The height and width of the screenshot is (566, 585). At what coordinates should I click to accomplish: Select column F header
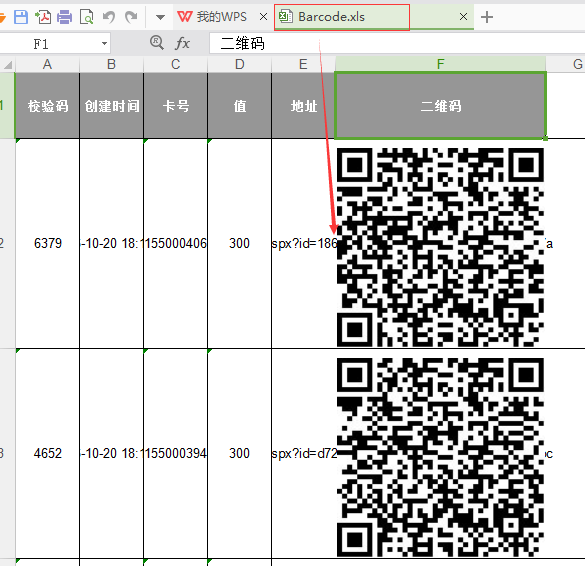pos(441,64)
